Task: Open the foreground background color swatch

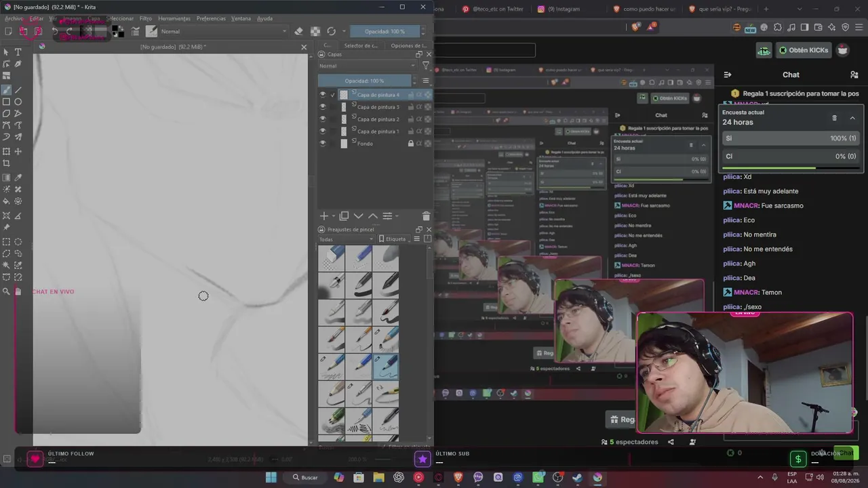Action: tap(118, 31)
